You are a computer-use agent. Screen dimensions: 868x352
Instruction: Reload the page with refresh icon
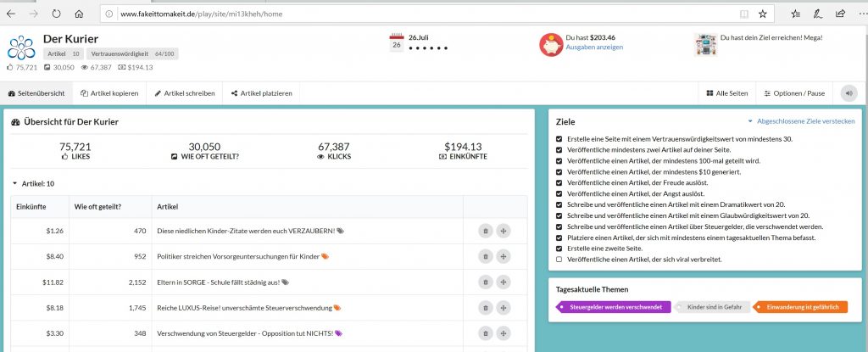[x=56, y=14]
